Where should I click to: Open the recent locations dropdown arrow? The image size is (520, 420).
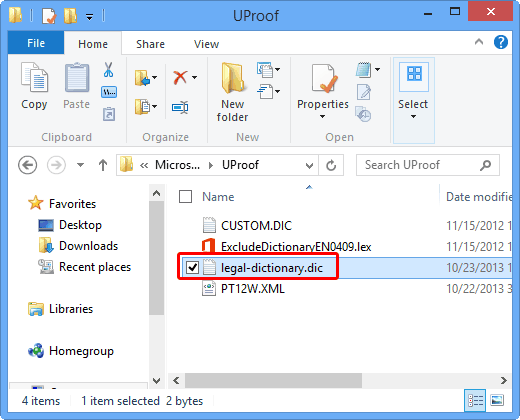(x=80, y=165)
